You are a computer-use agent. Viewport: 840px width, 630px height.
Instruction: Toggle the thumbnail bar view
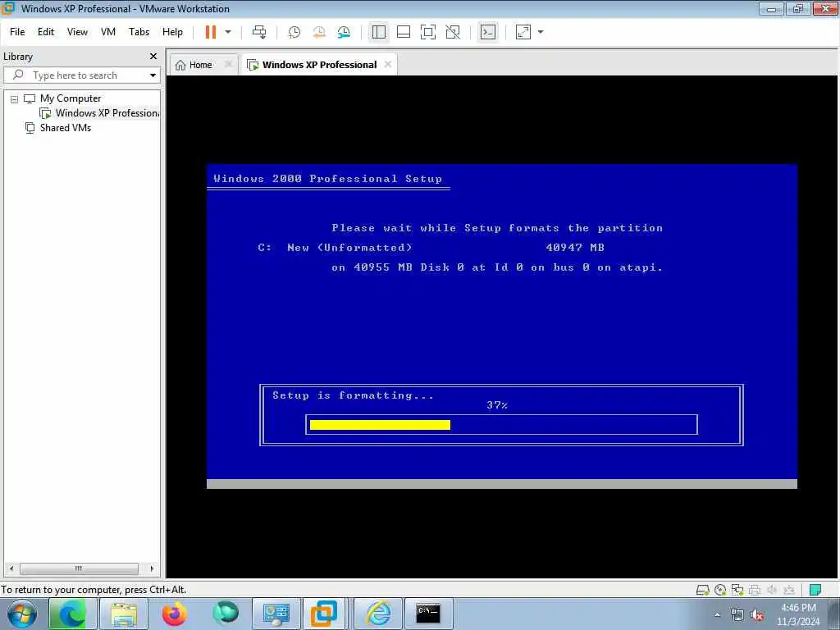[404, 32]
